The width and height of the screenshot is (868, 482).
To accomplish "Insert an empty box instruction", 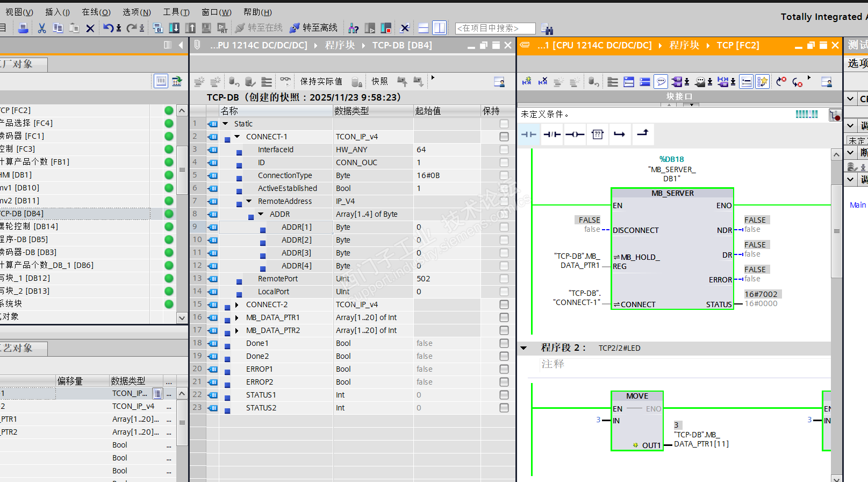I will click(x=597, y=134).
